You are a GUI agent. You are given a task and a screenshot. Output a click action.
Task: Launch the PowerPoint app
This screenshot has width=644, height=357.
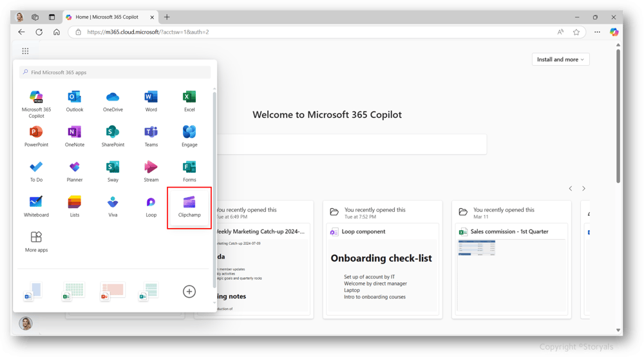click(x=36, y=136)
